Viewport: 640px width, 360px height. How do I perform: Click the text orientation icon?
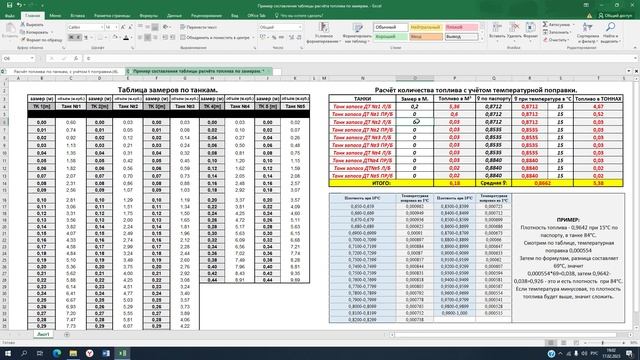pos(166,27)
